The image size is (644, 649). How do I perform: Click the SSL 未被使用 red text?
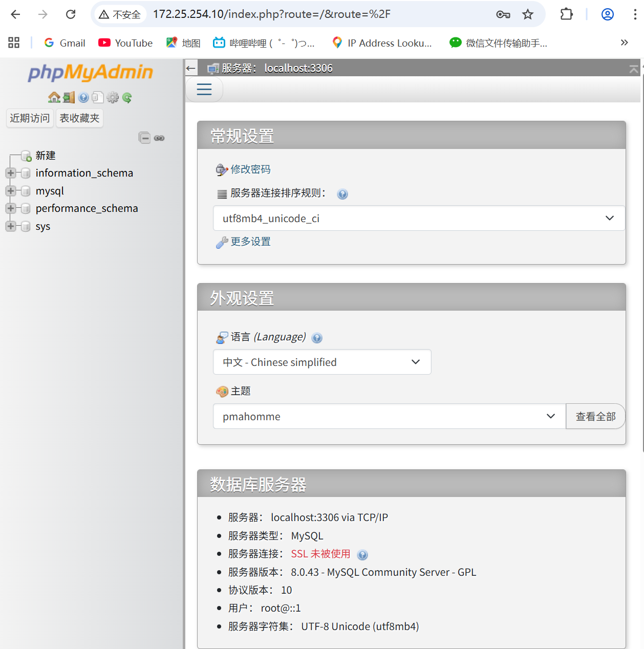click(x=321, y=554)
